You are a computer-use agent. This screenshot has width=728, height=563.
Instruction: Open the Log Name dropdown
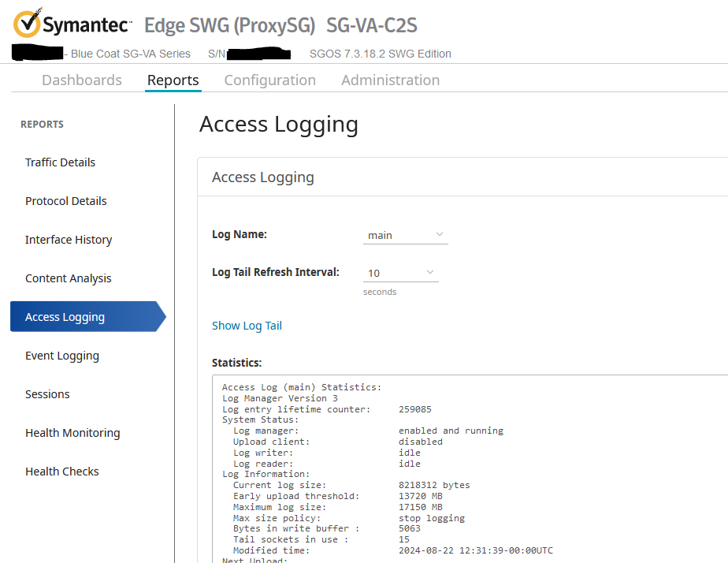(x=405, y=235)
